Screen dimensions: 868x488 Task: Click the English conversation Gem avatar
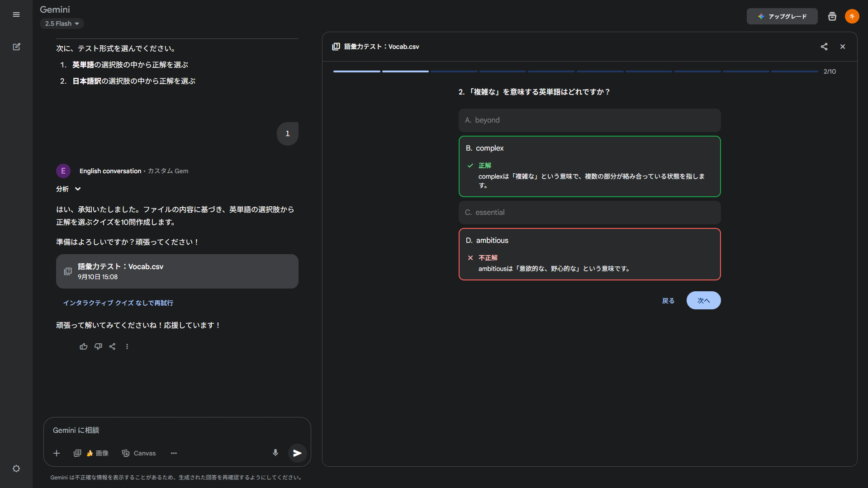pos(63,171)
